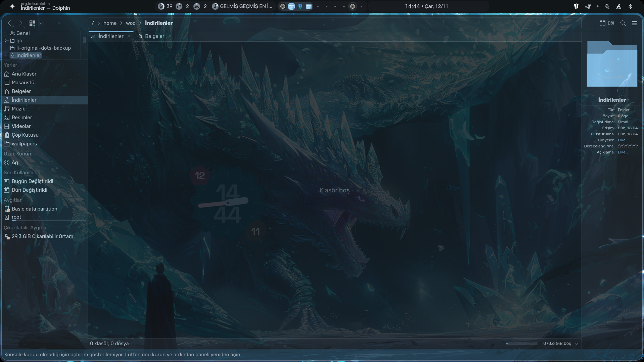
Task: Click 'İndirilenler' in the breadcrumb bar
Action: pos(159,23)
